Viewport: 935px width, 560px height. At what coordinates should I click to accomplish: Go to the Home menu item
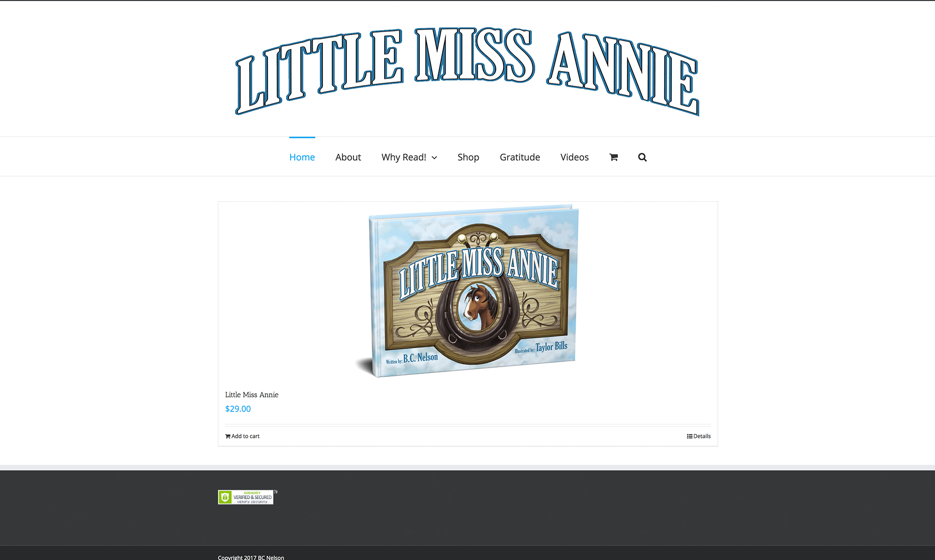(302, 157)
